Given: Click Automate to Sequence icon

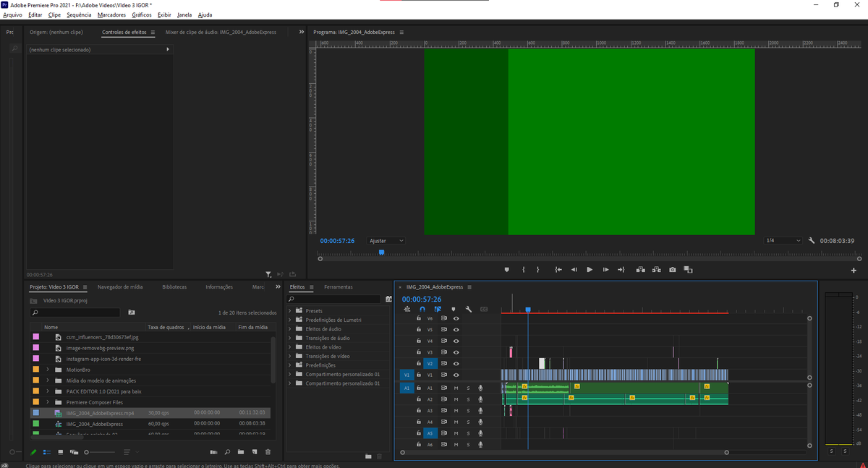Looking at the screenshot, I should pyautogui.click(x=213, y=451).
